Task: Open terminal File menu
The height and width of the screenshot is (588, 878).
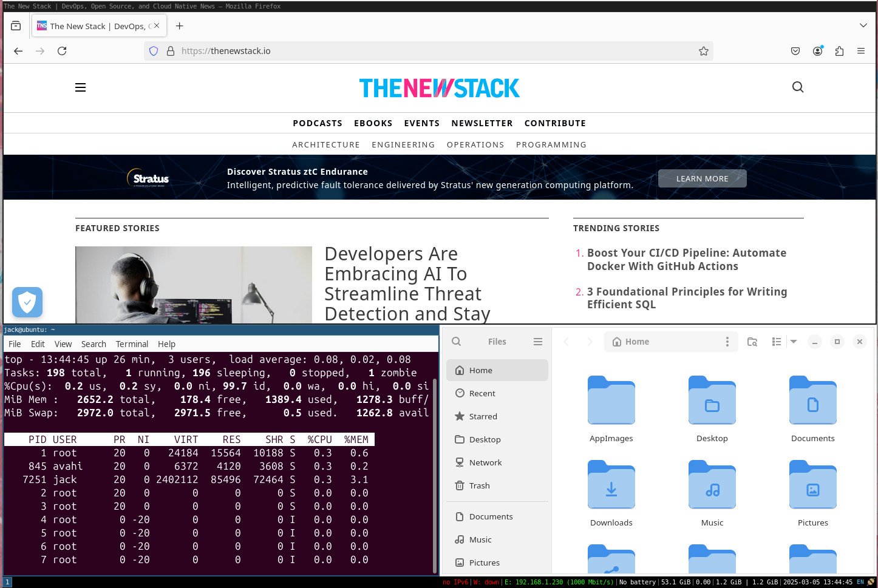Action: 15,344
